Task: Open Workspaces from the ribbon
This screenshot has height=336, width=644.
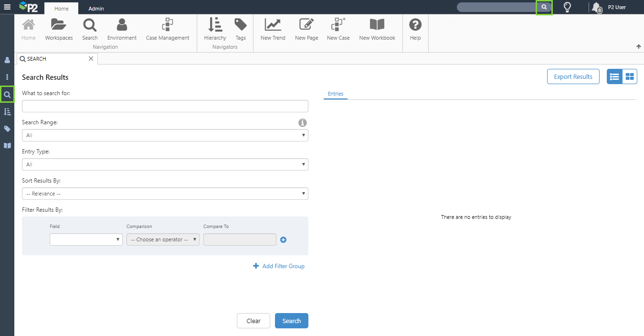Action: (59, 29)
